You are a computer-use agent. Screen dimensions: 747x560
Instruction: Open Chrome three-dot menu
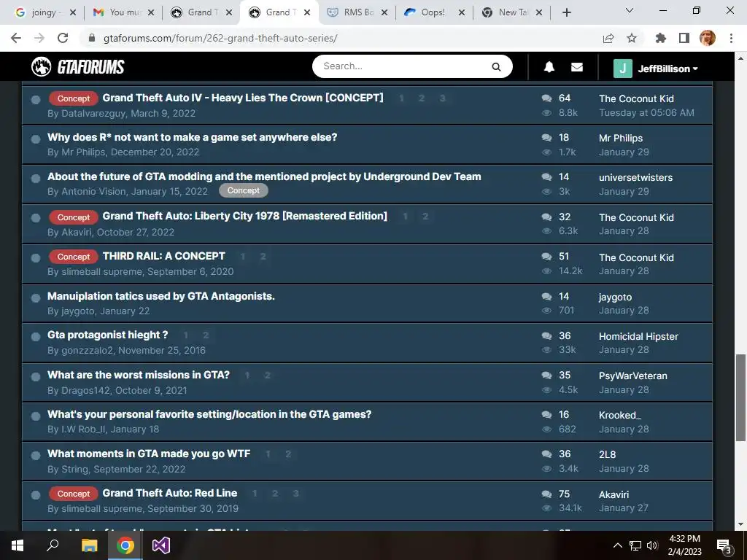(731, 38)
